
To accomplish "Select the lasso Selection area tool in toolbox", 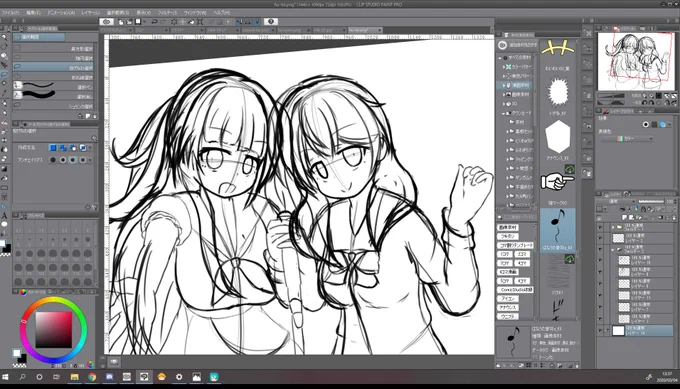I will point(4,74).
